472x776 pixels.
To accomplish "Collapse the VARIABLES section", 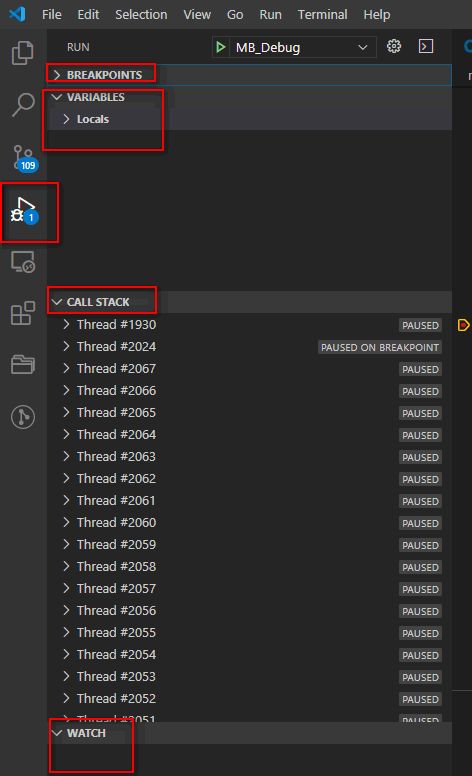I will [249, 97].
